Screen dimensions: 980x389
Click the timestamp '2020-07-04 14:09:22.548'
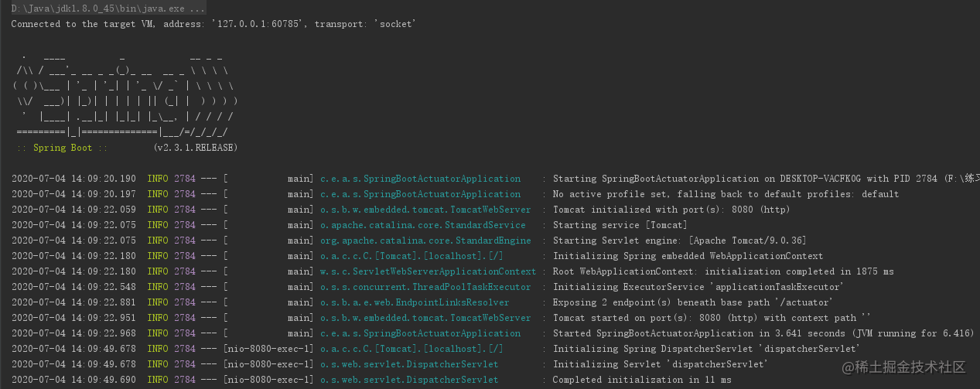coord(73,287)
